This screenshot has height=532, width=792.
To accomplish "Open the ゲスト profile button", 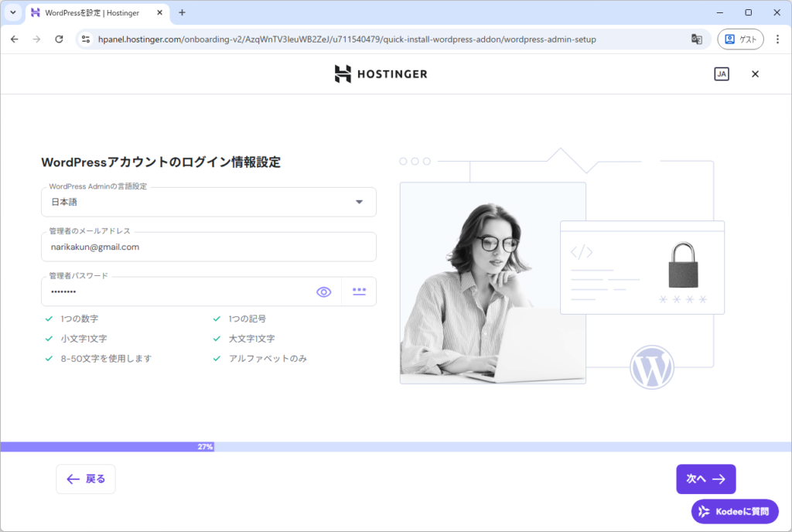I will click(x=740, y=39).
